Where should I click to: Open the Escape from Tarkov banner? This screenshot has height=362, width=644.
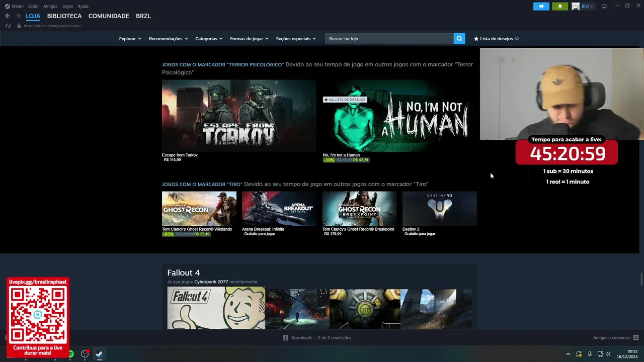(239, 116)
